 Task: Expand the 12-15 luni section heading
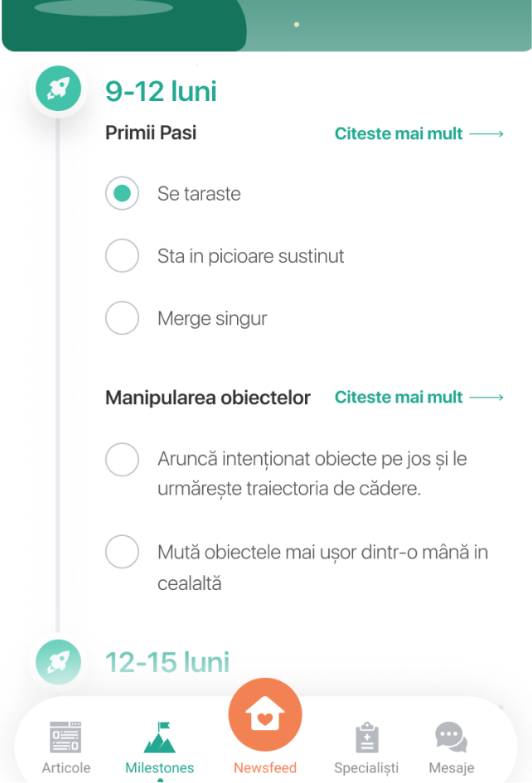[167, 662]
